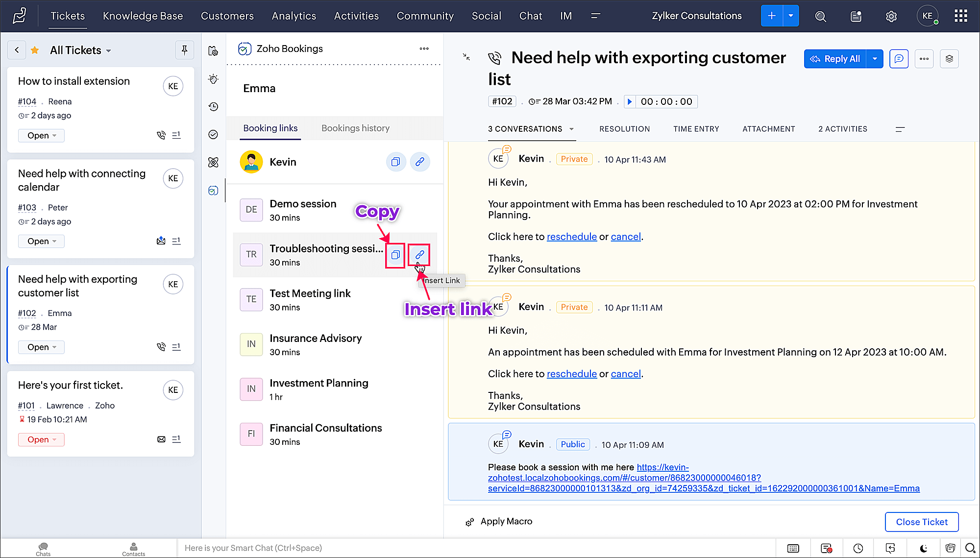Open Reply All dropdown arrow
Screen dimensions: 980x558
(875, 59)
